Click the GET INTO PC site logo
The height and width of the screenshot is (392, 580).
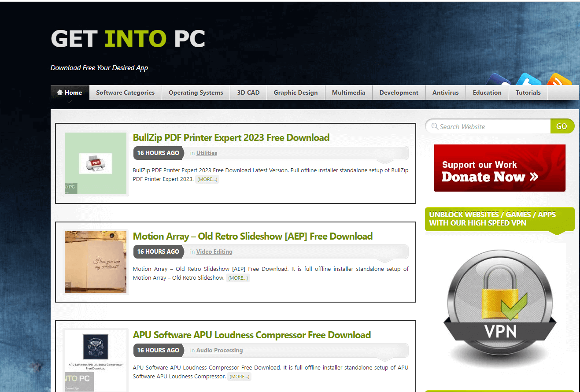click(x=128, y=39)
